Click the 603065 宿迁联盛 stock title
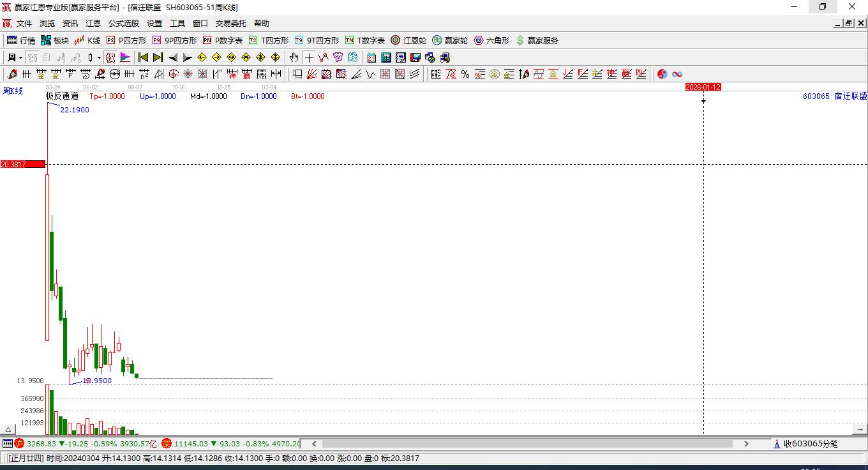This screenshot has width=868, height=470. pos(835,96)
